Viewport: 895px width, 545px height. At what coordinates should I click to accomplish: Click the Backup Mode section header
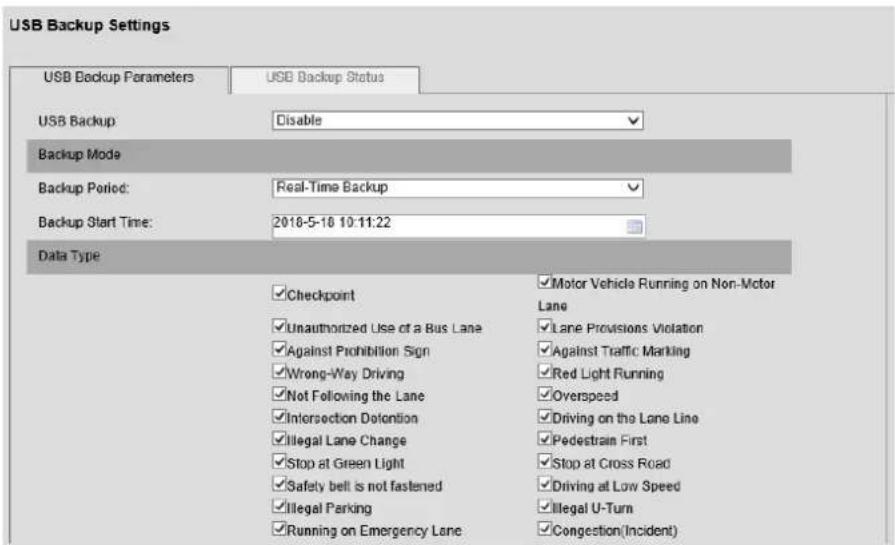point(409,155)
